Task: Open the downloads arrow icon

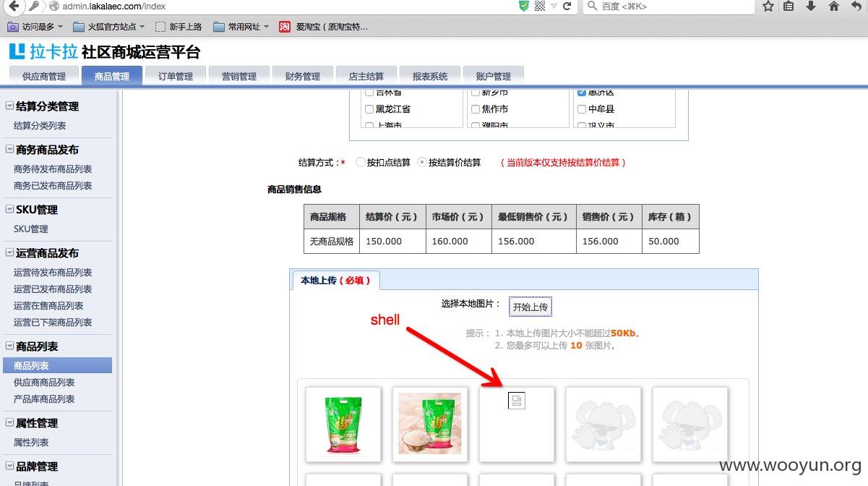Action: 811,7
